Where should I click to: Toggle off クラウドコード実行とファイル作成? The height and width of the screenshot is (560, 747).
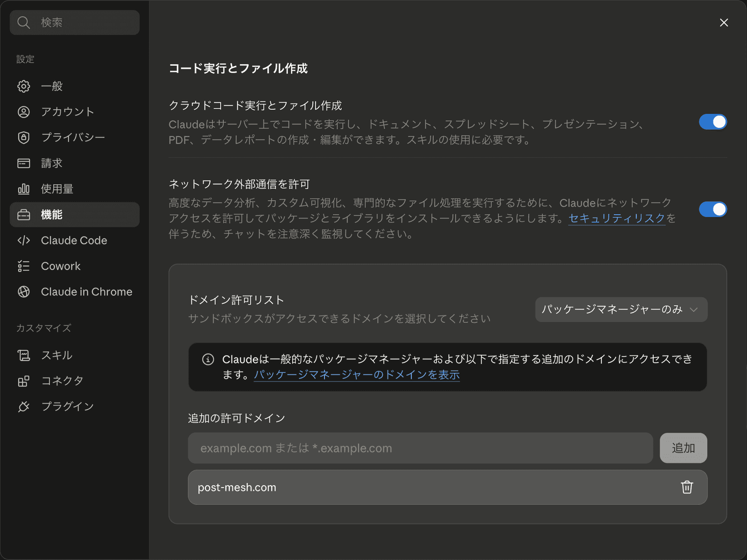click(713, 122)
